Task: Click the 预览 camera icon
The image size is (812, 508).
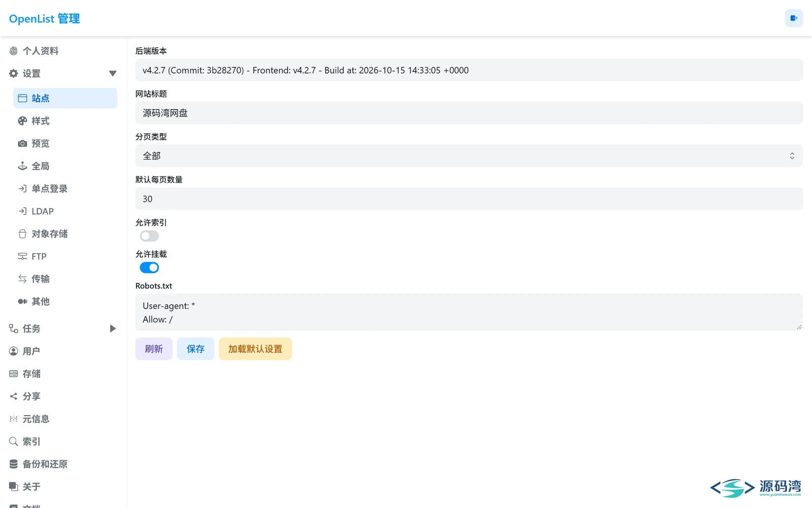Action: pos(22,144)
